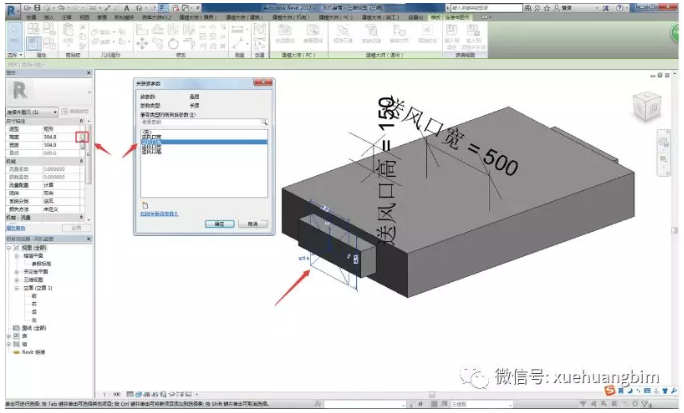This screenshot has width=684, height=413.
Task: Close the Project Browser panel
Action: click(89, 239)
